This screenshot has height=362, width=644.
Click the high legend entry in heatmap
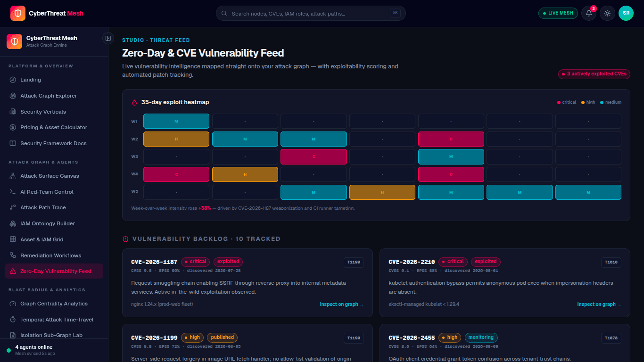[588, 102]
